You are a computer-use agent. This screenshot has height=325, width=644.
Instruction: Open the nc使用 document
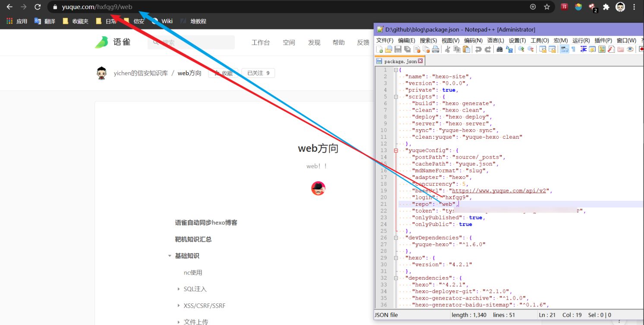[193, 273]
